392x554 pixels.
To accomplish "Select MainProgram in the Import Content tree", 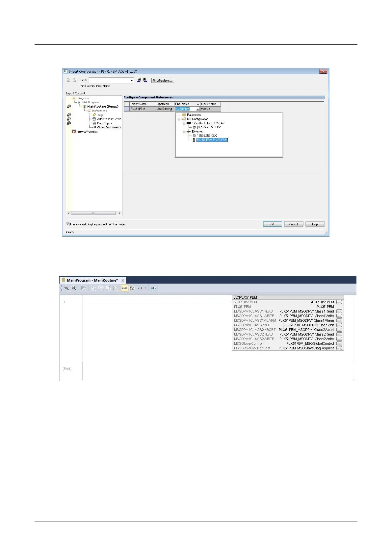I will click(x=91, y=102).
